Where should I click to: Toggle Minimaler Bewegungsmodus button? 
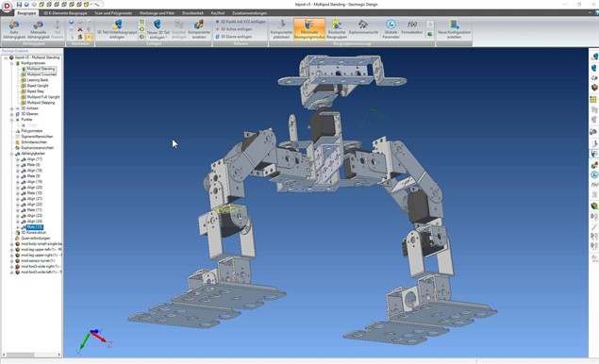pyautogui.click(x=309, y=29)
